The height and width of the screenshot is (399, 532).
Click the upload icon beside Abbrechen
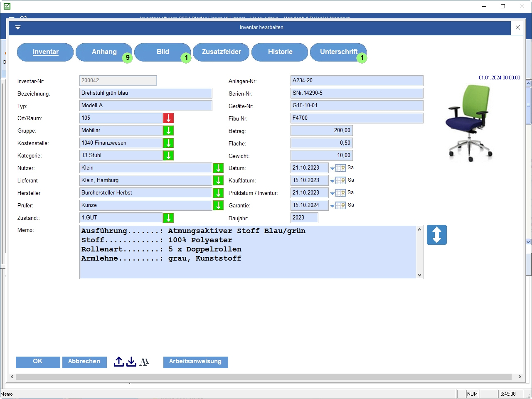point(119,362)
